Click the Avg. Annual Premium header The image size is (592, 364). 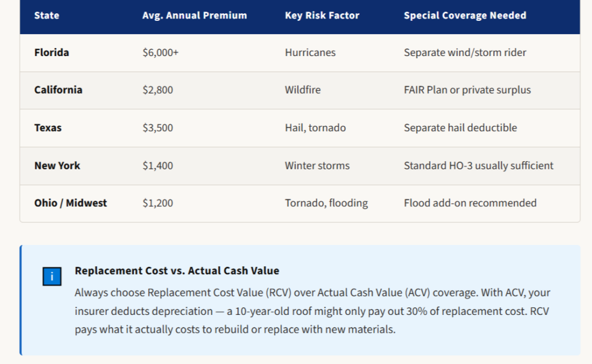pos(194,16)
